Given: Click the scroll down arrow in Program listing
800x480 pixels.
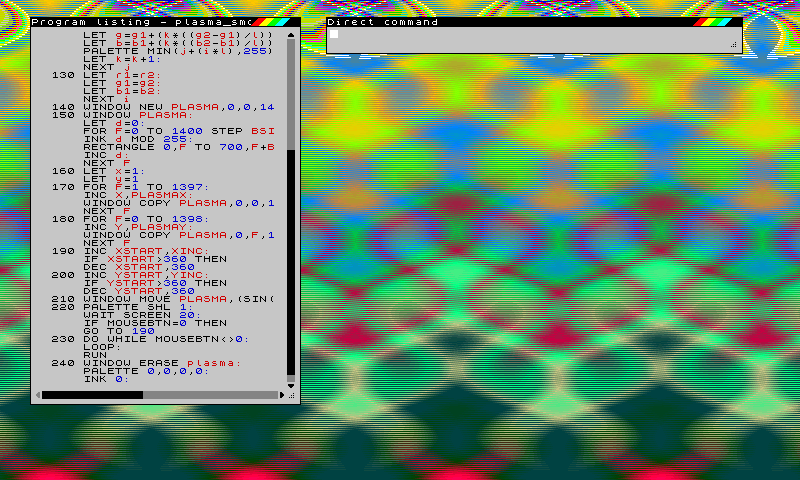Looking at the screenshot, I should (x=292, y=385).
